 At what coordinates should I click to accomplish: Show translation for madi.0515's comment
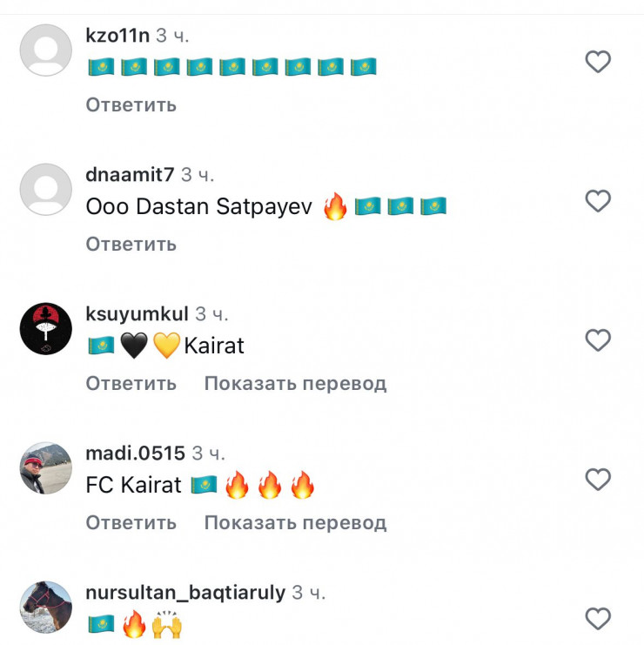point(295,523)
